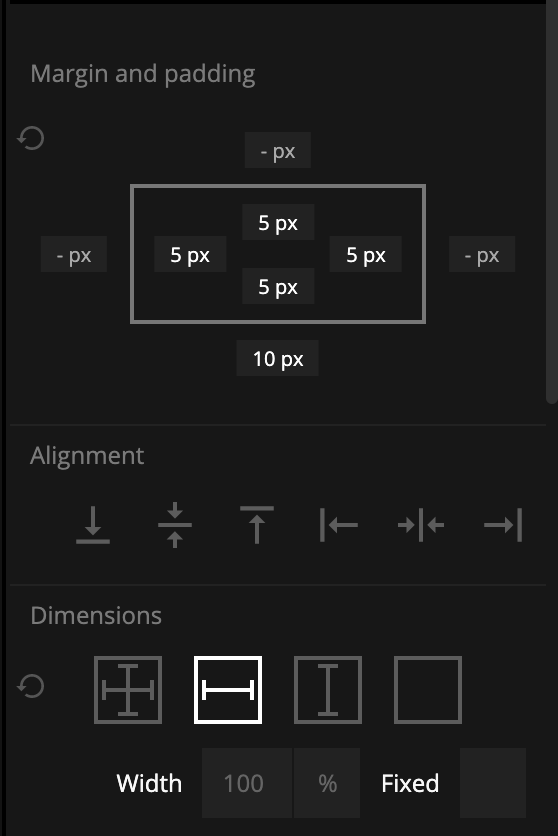Align content to top
Viewport: 558px width, 836px height.
257,525
